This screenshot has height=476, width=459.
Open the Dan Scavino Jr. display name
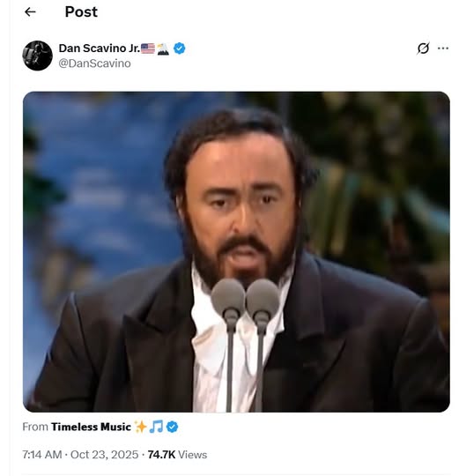point(100,48)
